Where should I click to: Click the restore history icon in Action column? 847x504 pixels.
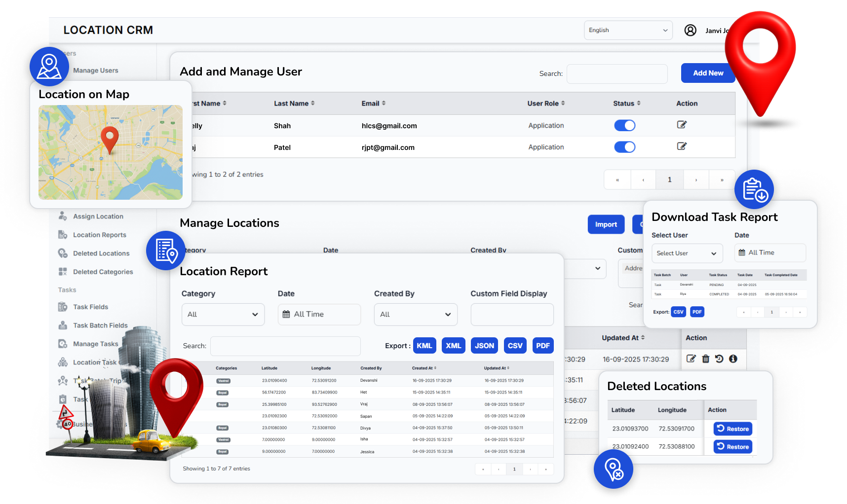point(719,359)
